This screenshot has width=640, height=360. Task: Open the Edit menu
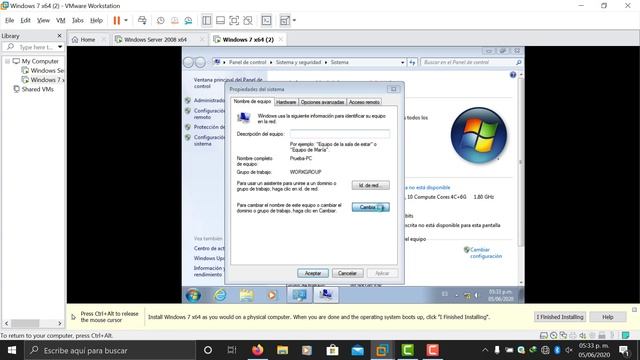25,20
